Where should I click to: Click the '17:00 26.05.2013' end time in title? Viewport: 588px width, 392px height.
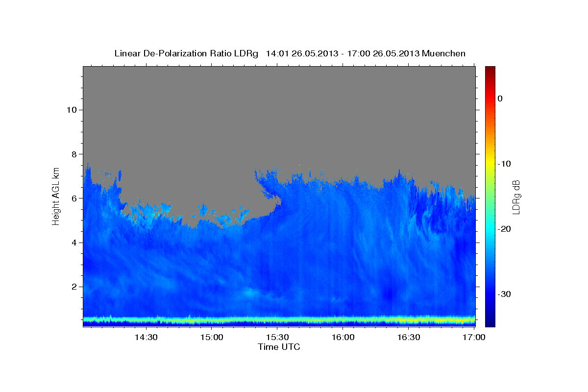coord(383,53)
